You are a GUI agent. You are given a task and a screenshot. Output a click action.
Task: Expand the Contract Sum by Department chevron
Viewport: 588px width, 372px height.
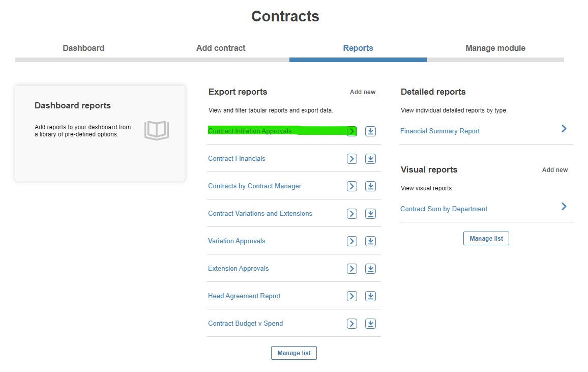[564, 206]
